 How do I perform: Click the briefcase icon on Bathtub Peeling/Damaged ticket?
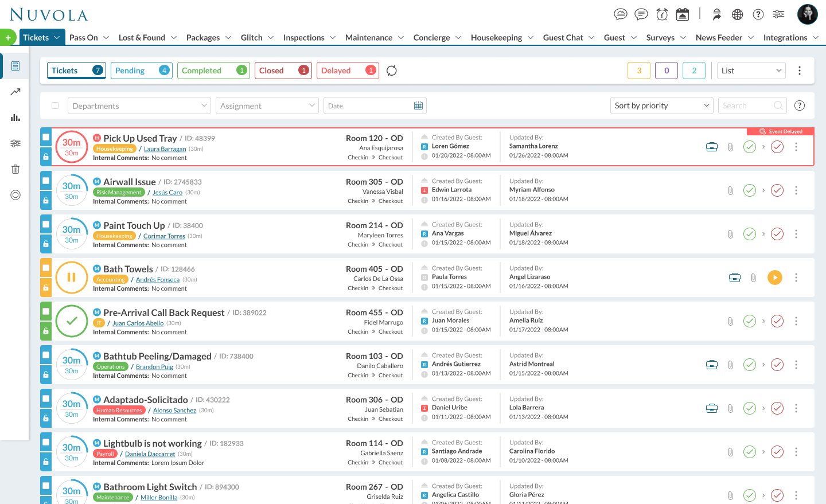click(712, 365)
